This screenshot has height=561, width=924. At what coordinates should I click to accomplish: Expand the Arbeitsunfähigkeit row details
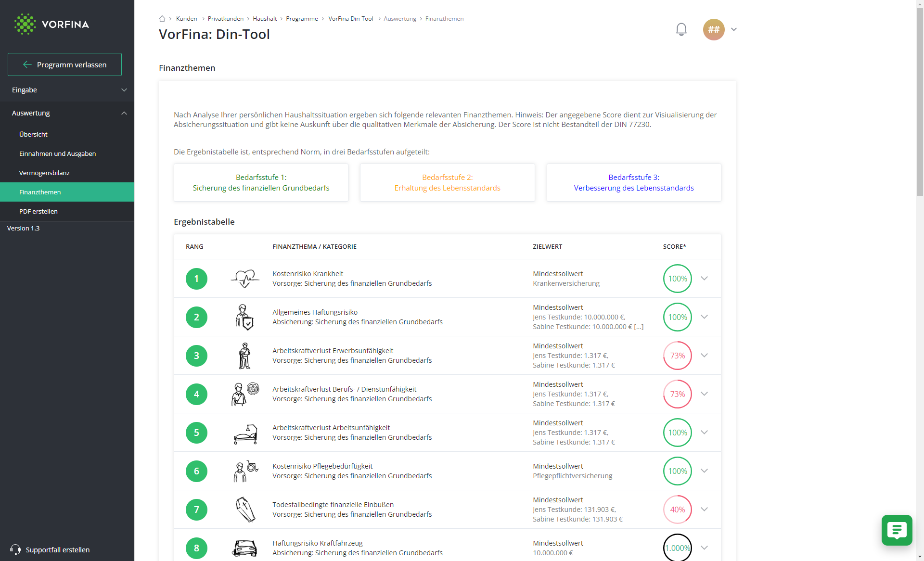click(704, 433)
